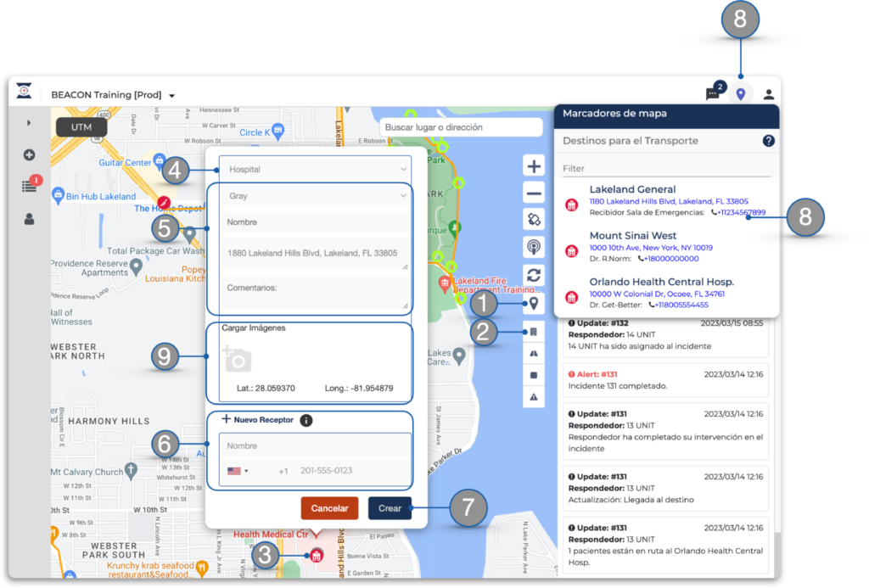Viewport: 869px width, 588px height.
Task: Click the red hospital marker on Health Medical Ctr
Action: point(317,555)
